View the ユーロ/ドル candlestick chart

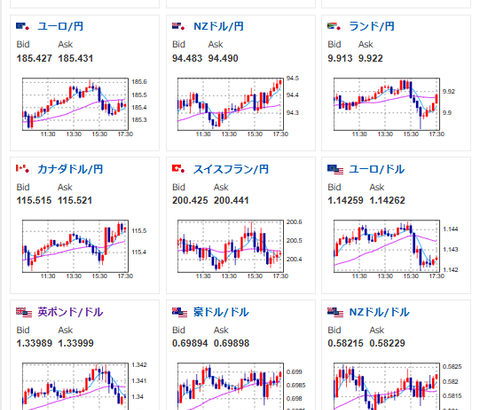[389, 249]
